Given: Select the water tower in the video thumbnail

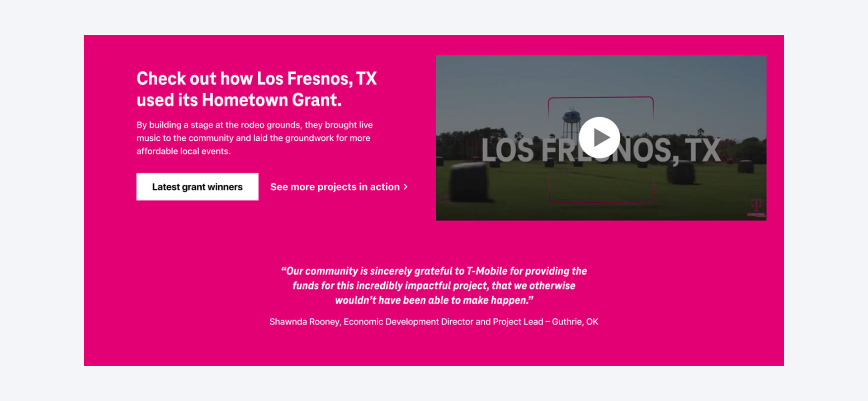Looking at the screenshot, I should (572, 122).
